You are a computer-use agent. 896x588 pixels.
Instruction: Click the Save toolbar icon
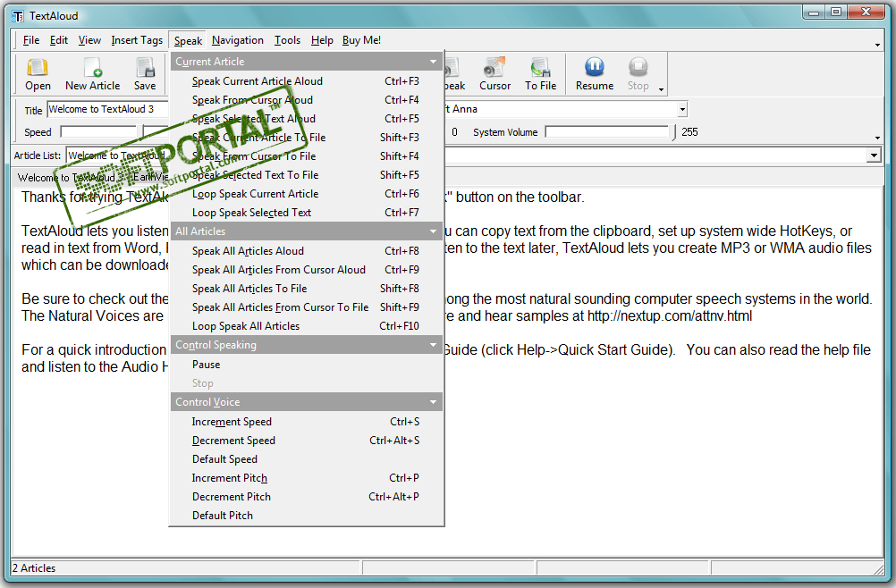(x=145, y=74)
